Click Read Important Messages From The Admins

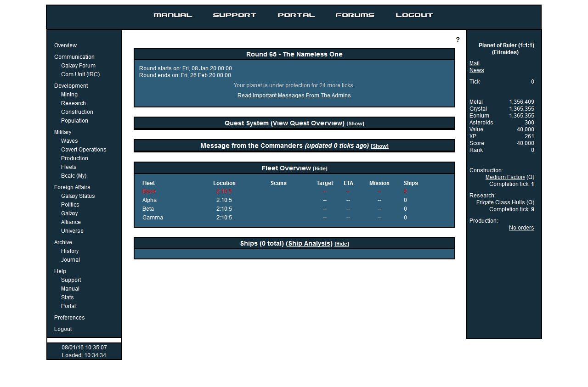[x=294, y=95]
